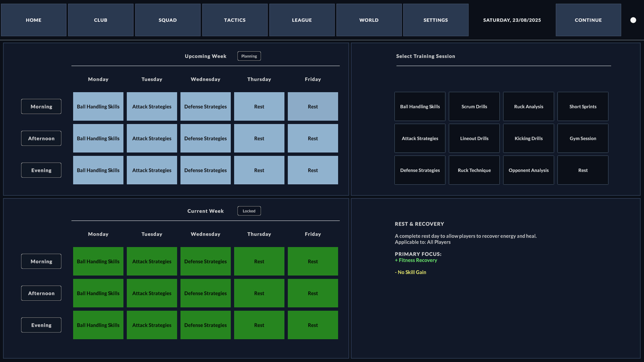
Task: Choose Ruck Technique training session
Action: tap(474, 170)
